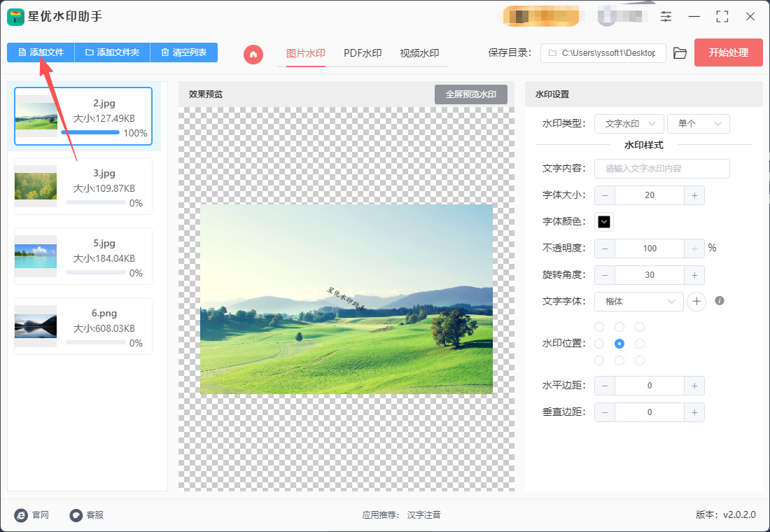Decrease rotation angle with minus button

click(605, 275)
